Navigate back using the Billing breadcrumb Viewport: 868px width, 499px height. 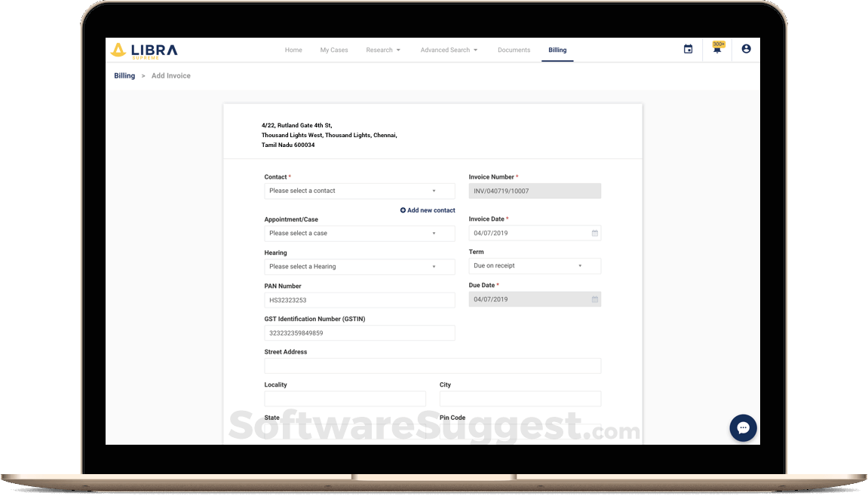(x=124, y=75)
